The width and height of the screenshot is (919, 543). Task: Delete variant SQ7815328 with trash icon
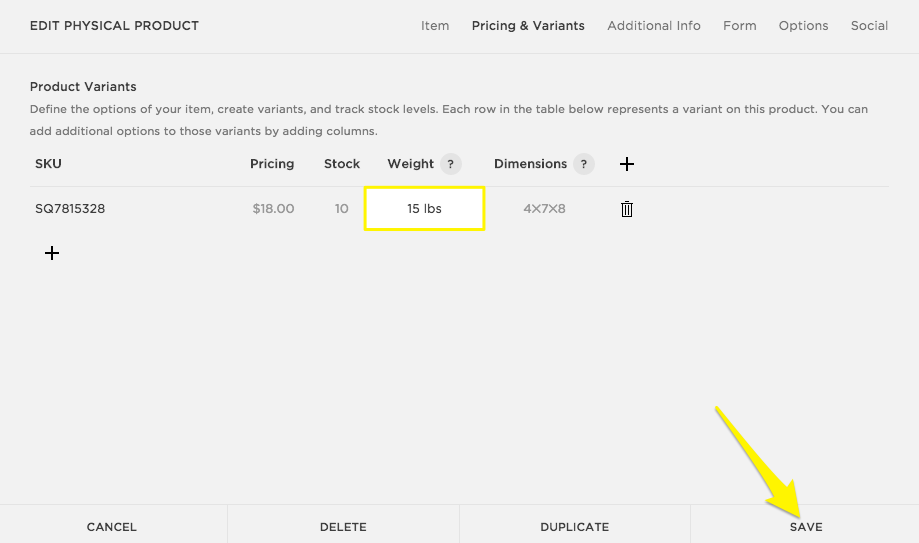pos(627,209)
